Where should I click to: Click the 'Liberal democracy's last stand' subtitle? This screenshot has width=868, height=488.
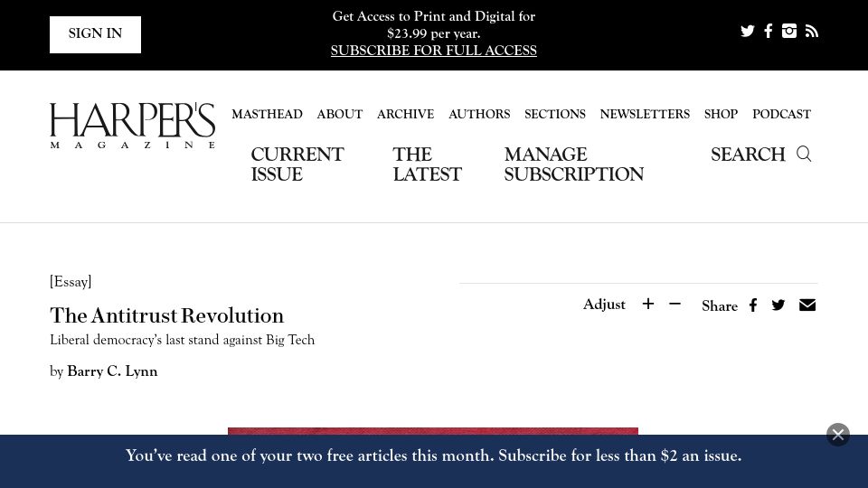point(182,340)
